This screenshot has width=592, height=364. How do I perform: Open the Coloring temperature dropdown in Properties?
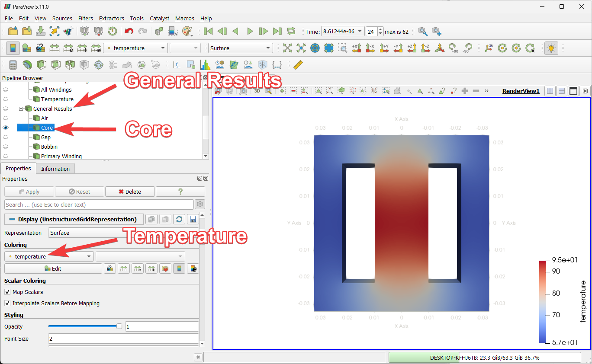pyautogui.click(x=49, y=256)
